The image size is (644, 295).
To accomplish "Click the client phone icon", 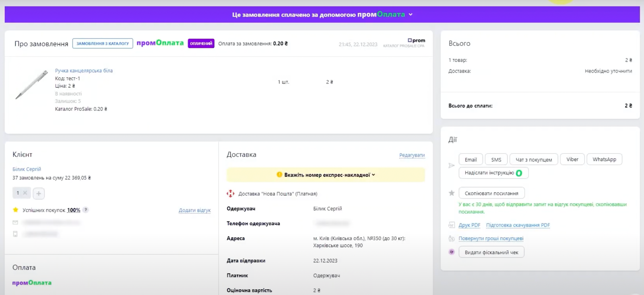I will (15, 234).
